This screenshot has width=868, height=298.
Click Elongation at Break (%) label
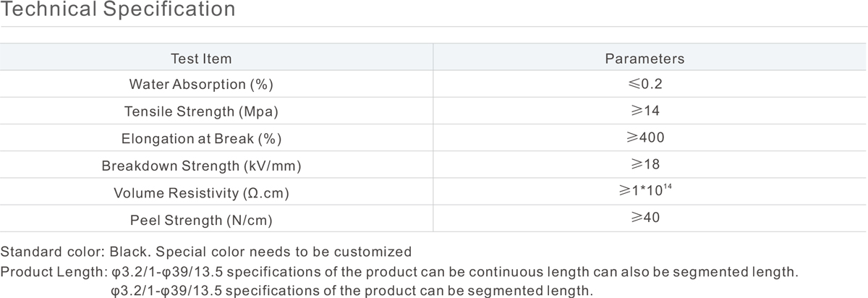[x=201, y=139]
